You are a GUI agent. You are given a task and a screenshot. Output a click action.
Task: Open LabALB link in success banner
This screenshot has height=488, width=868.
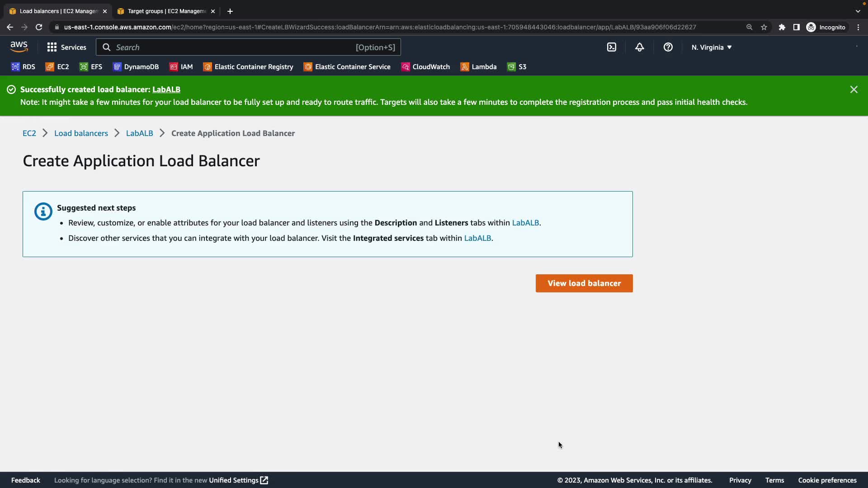[x=166, y=89]
